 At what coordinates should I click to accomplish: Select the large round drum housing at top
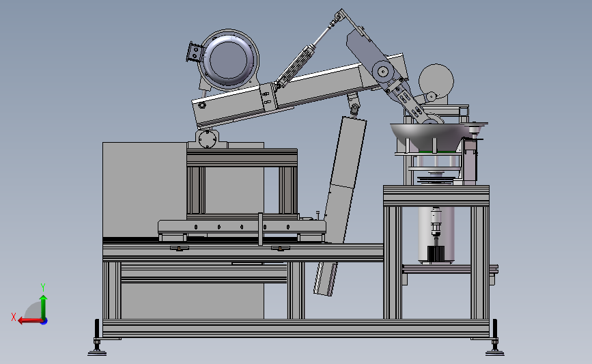point(229,59)
